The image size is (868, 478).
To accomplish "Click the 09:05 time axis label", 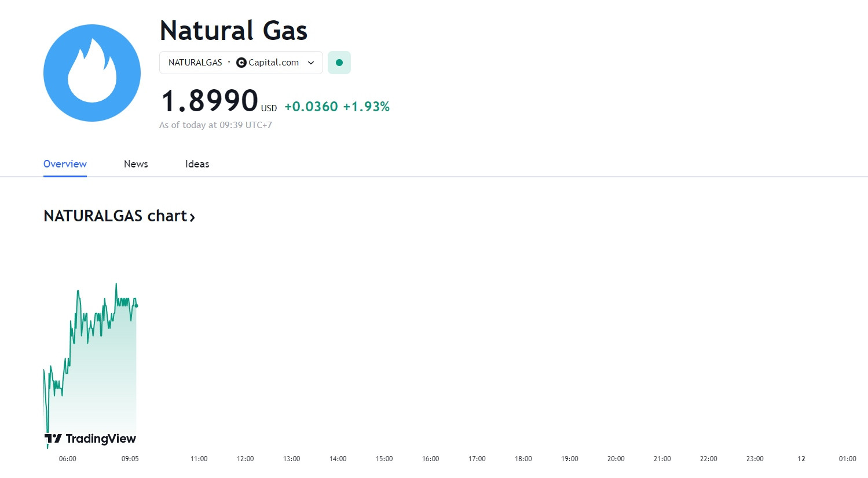I will click(130, 459).
